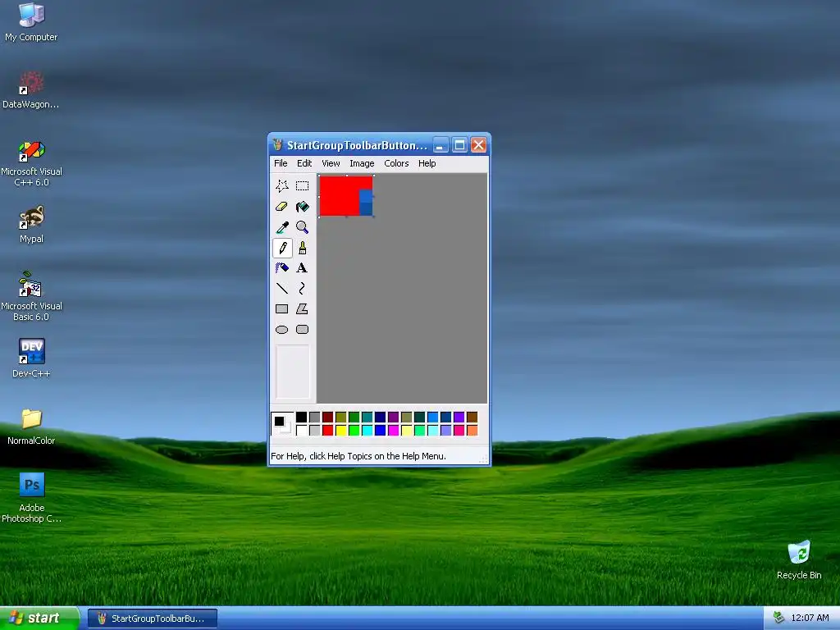840x630 pixels.
Task: Click the foreground/background color indicator box
Action: [x=282, y=424]
